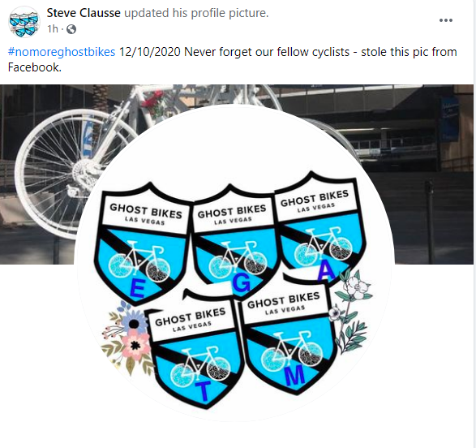Open Steve Clausse's small avatar thumbnail
Image resolution: width=476 pixels, height=448 pixels.
click(x=24, y=22)
